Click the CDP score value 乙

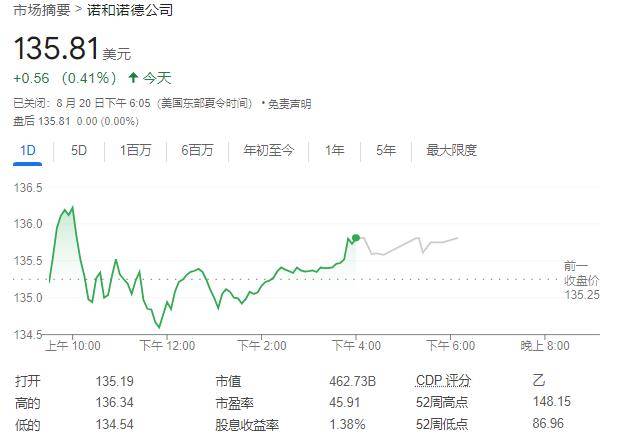pyautogui.click(x=539, y=381)
